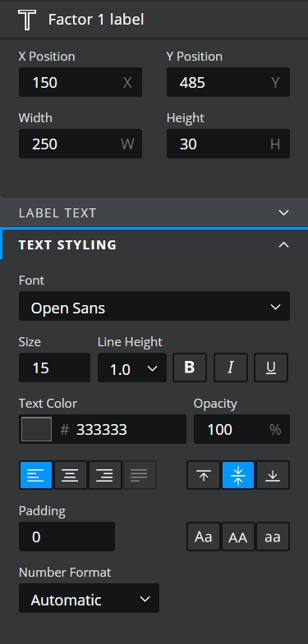308x644 pixels.
Task: Align text vertically to bottom
Action: click(273, 475)
